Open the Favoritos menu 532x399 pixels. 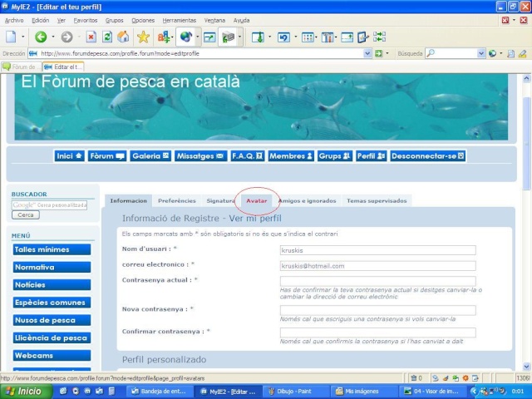pyautogui.click(x=86, y=20)
